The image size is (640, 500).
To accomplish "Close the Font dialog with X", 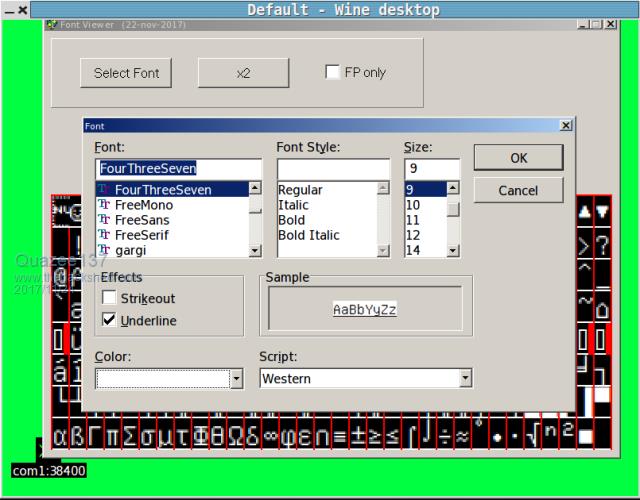I will pos(566,126).
